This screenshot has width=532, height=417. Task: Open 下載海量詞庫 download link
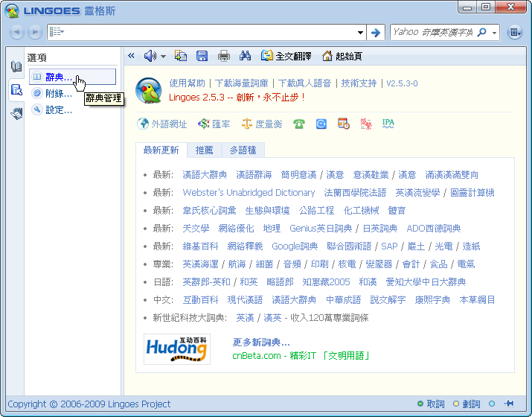(241, 83)
